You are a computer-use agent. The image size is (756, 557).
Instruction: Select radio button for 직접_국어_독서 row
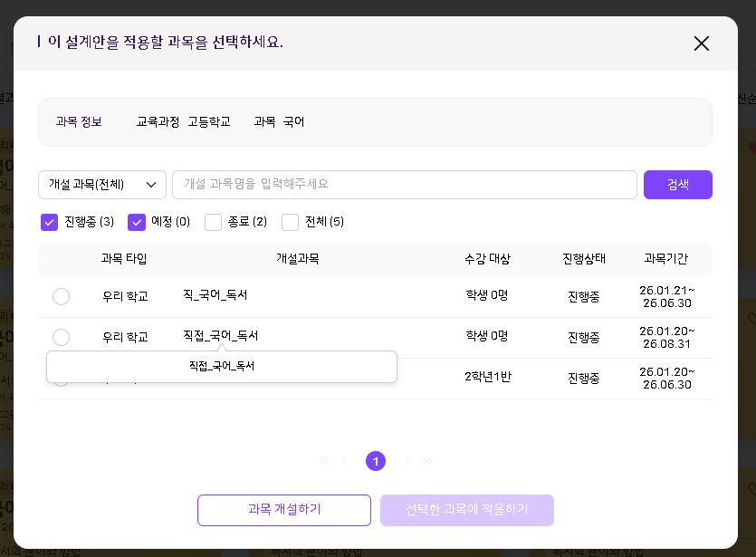click(62, 337)
